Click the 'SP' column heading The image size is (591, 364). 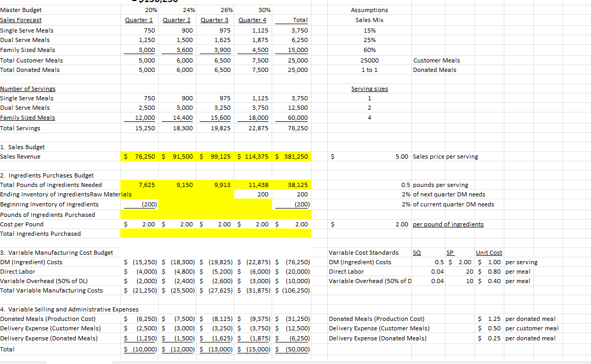[450, 253]
